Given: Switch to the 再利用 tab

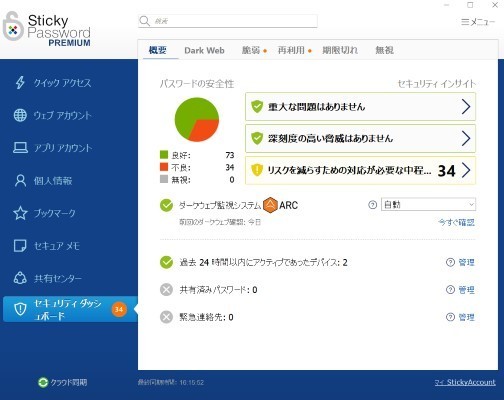Looking at the screenshot, I should coord(291,50).
